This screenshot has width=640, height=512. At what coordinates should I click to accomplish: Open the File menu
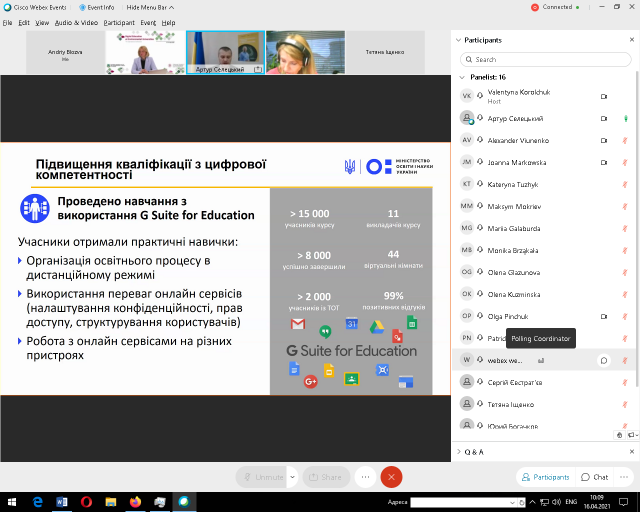tap(7, 22)
